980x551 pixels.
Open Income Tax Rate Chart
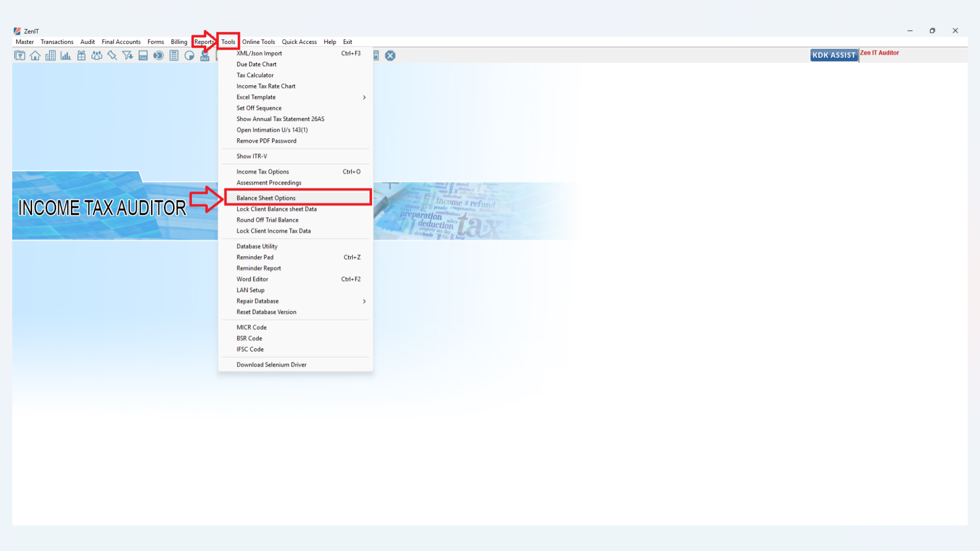pos(296,86)
